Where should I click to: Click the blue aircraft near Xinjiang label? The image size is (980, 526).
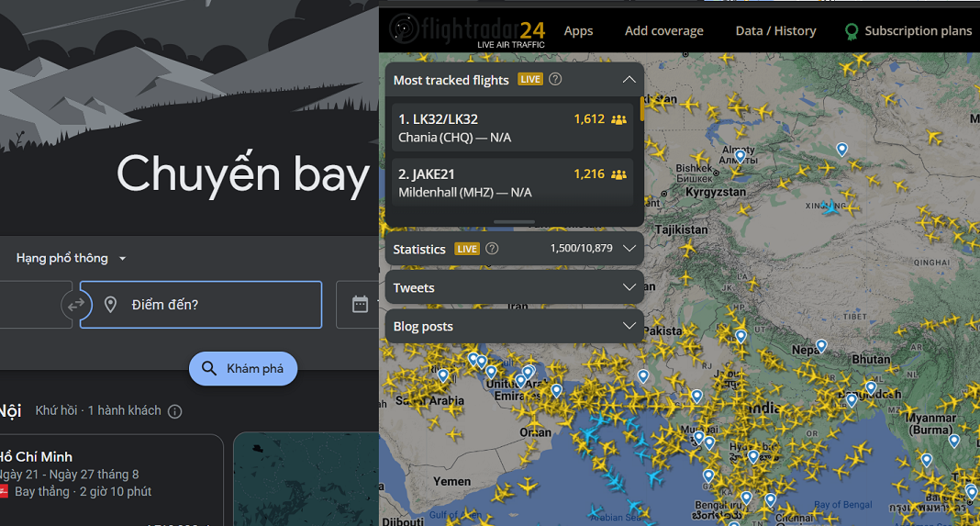[x=830, y=207]
